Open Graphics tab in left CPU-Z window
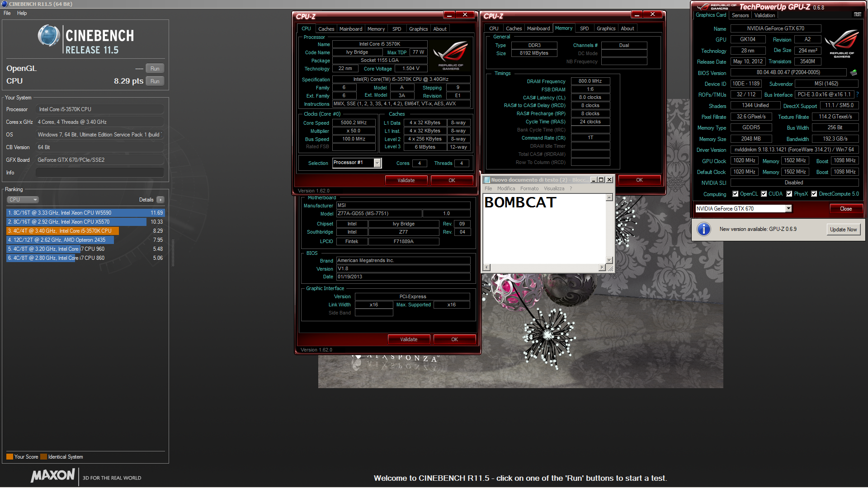Image resolution: width=868 pixels, height=488 pixels. click(x=419, y=29)
